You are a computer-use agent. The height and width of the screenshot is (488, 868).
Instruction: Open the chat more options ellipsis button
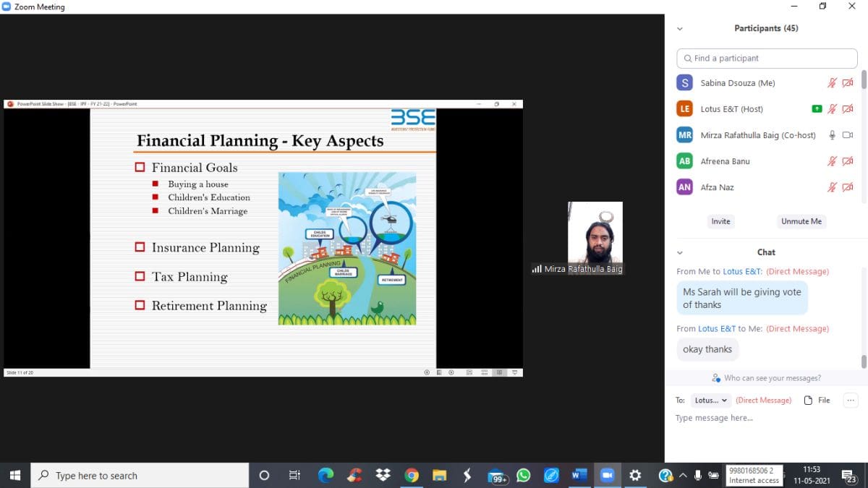click(850, 401)
